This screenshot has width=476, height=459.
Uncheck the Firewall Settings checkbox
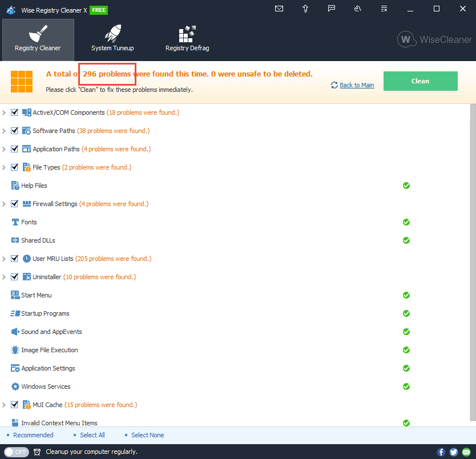tap(14, 204)
